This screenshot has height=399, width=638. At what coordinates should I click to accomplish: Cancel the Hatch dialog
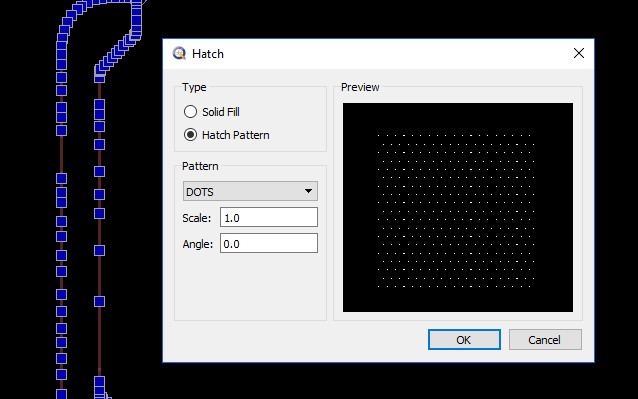coord(545,340)
